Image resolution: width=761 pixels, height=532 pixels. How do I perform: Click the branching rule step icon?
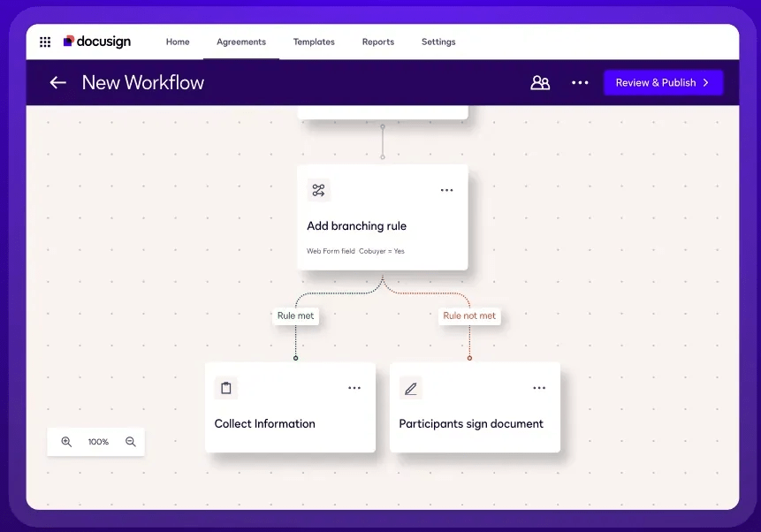[x=318, y=190]
